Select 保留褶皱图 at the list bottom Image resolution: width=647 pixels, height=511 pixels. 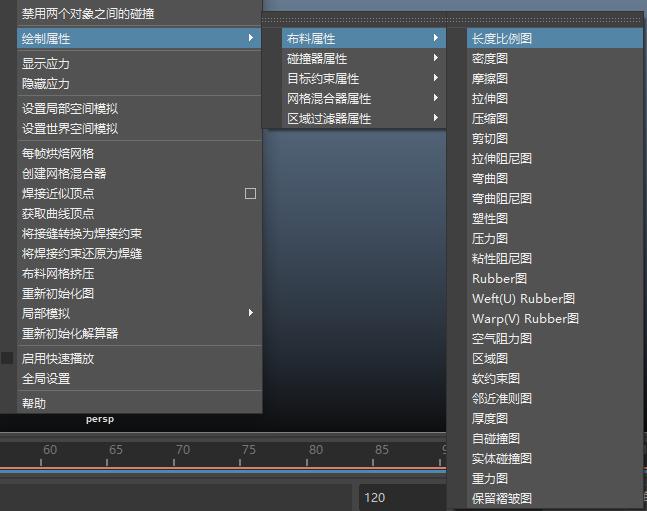tap(502, 498)
